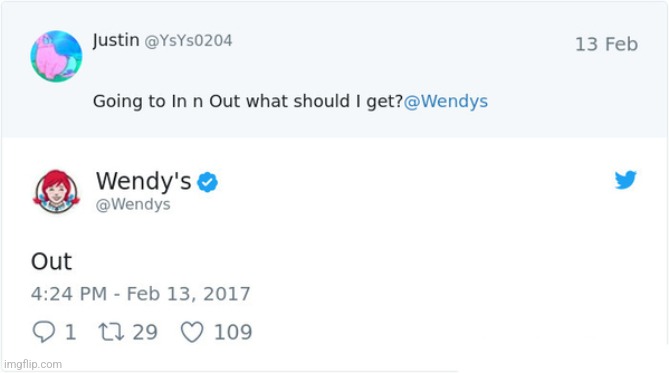Viewport: 669px width, 373px height.
Task: Click the @YsYs0204 handle
Action: (x=188, y=41)
